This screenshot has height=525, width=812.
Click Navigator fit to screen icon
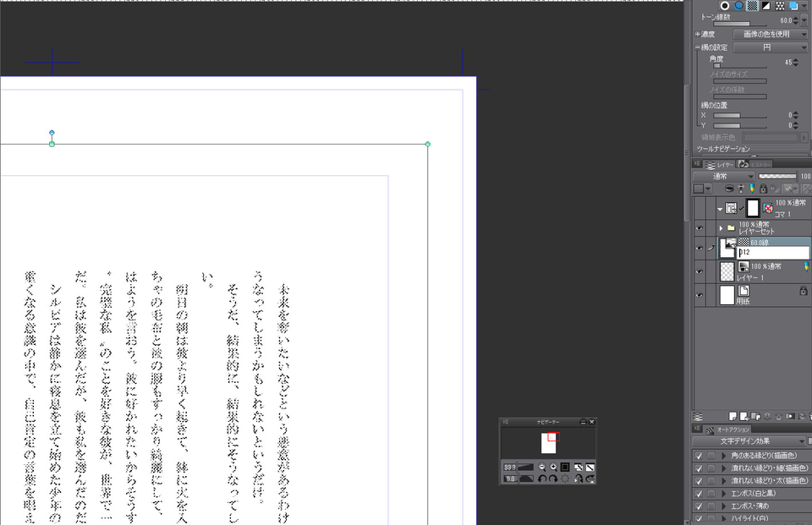point(565,467)
